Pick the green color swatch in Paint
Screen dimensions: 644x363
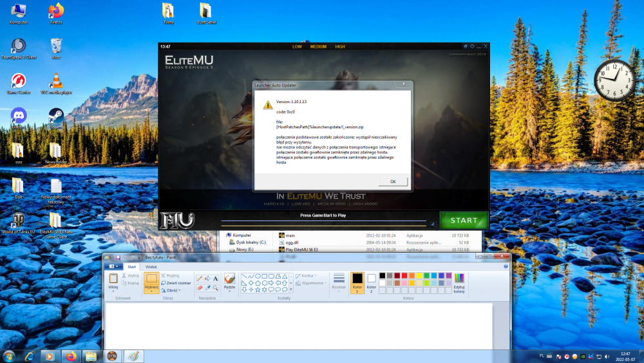pos(427,275)
